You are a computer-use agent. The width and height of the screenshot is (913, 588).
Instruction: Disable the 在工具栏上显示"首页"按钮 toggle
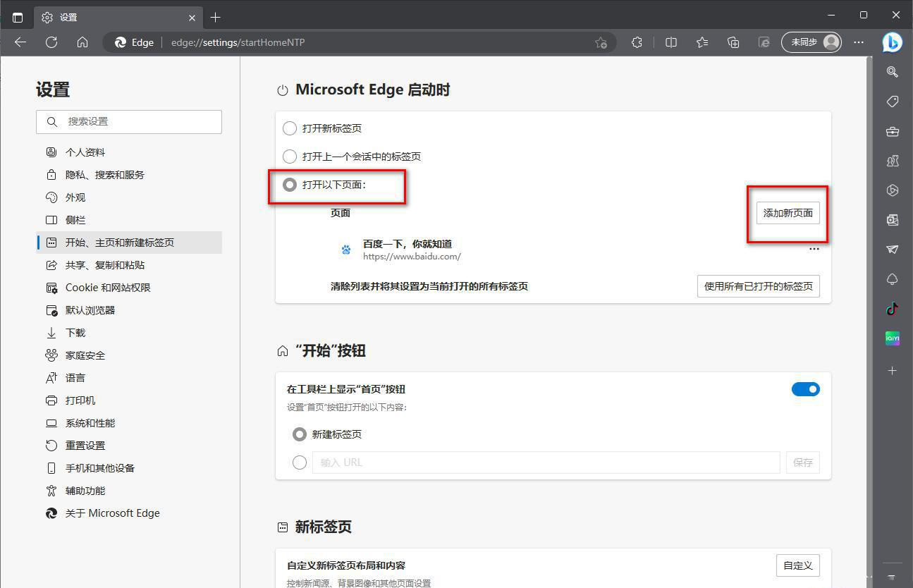(x=805, y=389)
